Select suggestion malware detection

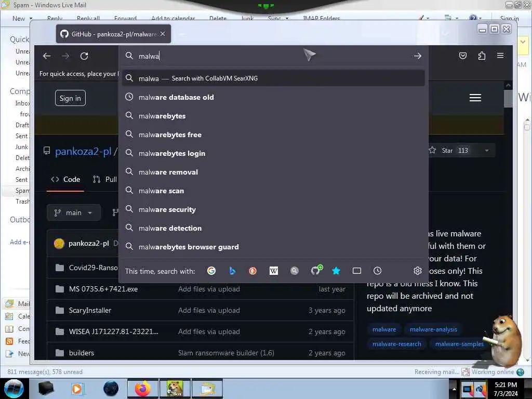point(273,228)
